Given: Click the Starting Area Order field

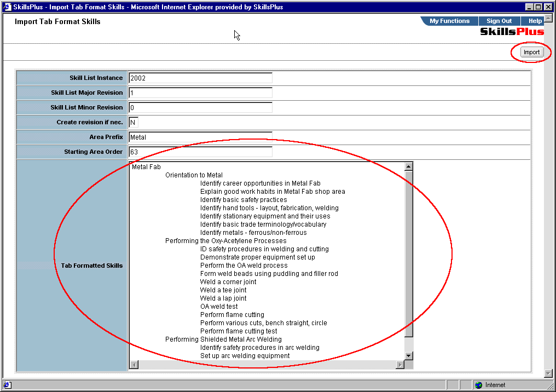Looking at the screenshot, I should click(x=200, y=152).
